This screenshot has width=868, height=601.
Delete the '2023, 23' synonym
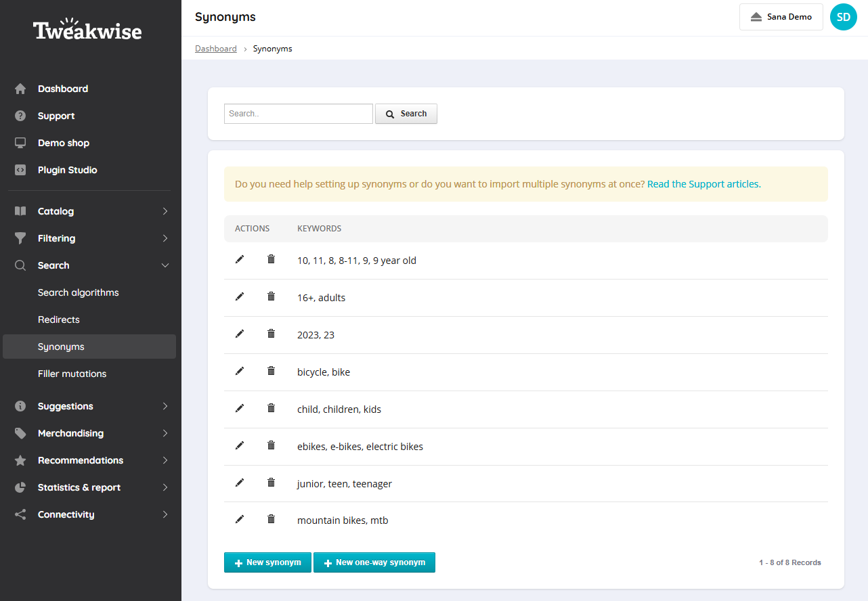tap(271, 334)
